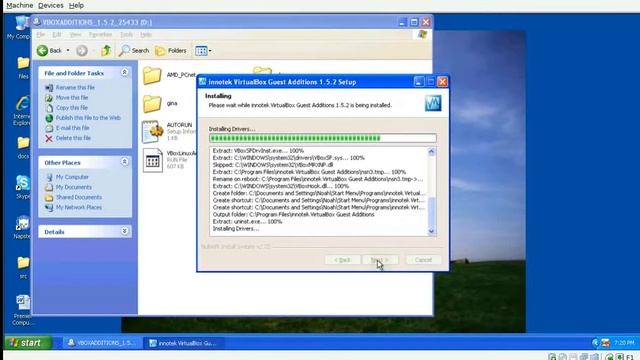The image size is (640, 360).
Task: Click E-mail this file
Action: point(73,128)
